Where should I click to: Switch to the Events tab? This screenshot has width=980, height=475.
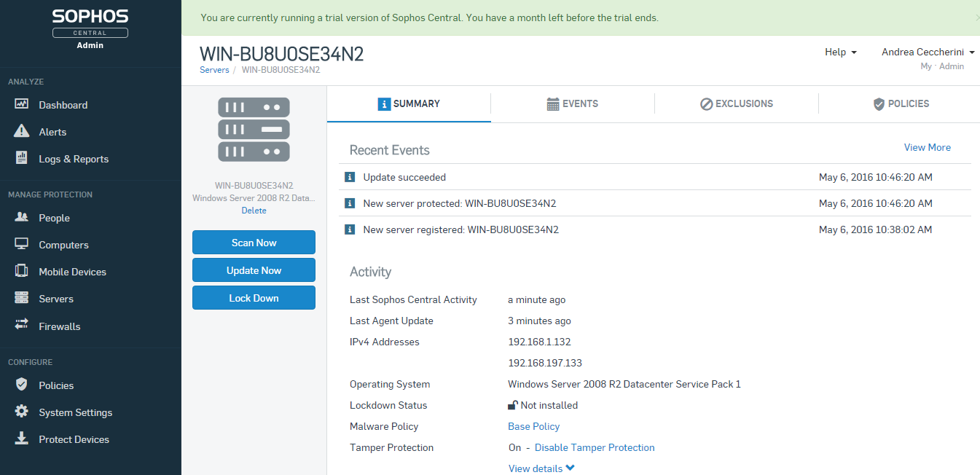point(573,104)
